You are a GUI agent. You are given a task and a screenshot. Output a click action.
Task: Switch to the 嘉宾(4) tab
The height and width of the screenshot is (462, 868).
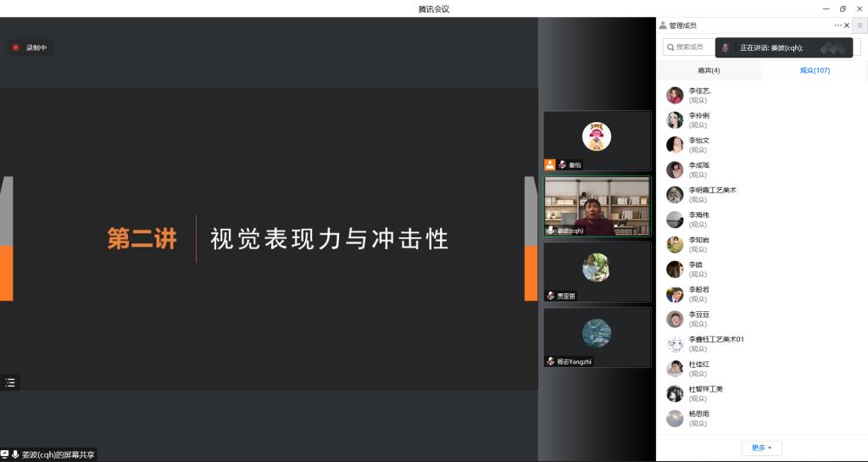tap(709, 70)
